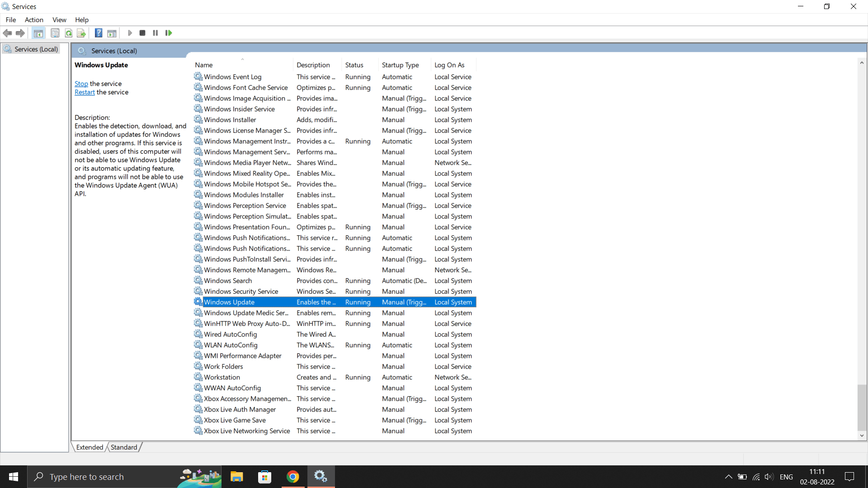The width and height of the screenshot is (868, 488).
Task: Click the Start Service play button icon
Action: [x=130, y=33]
